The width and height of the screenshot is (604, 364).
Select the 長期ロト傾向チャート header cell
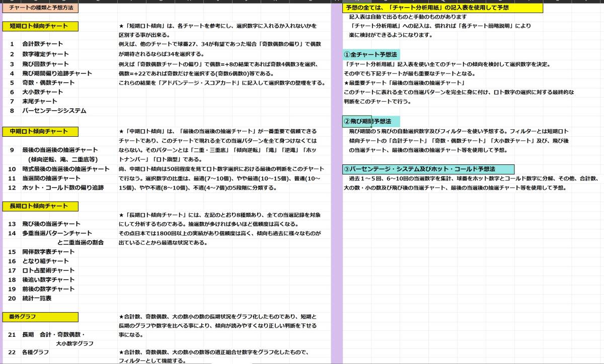click(40, 206)
